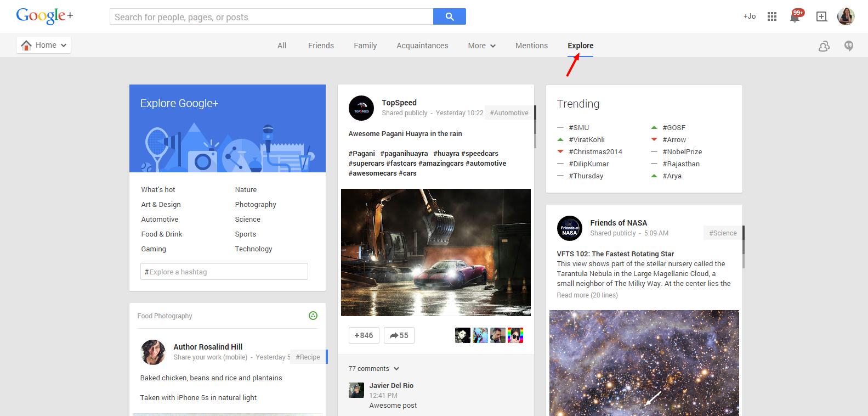Click the find people icon
868x416 pixels.
pos(824,46)
